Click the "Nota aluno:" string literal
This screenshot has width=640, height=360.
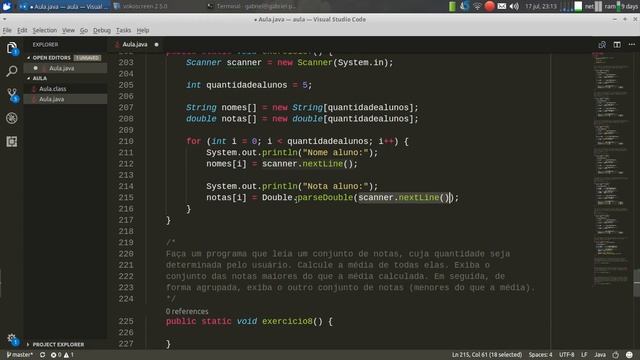pyautogui.click(x=335, y=186)
